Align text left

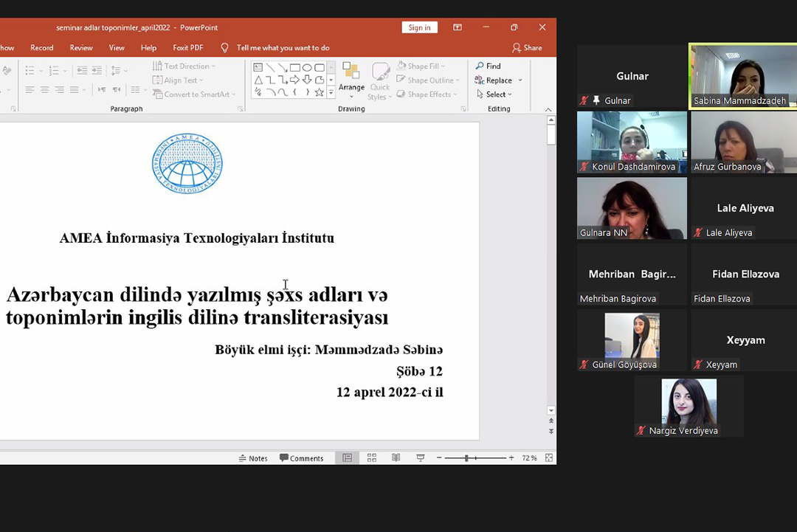tap(30, 90)
